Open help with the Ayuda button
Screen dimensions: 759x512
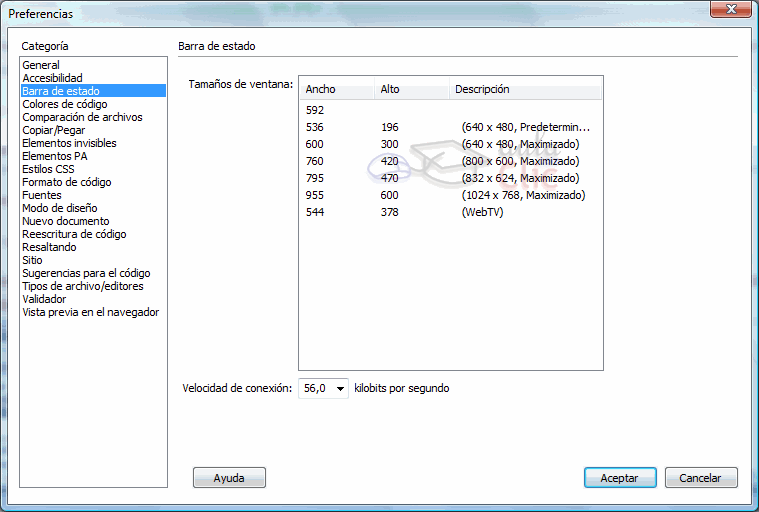[229, 478]
